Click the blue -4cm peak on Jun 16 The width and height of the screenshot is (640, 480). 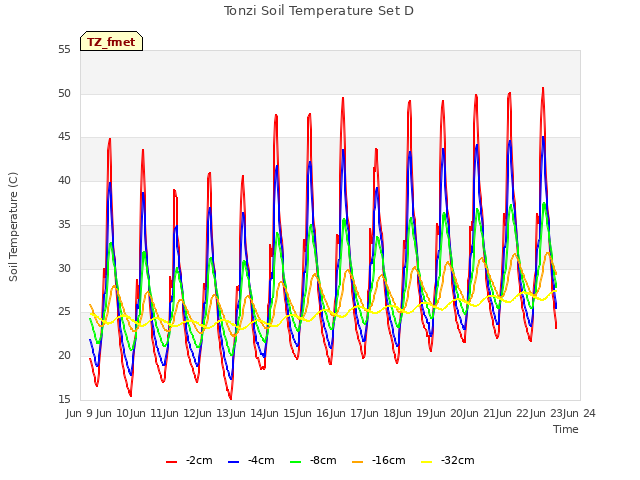pos(343,150)
